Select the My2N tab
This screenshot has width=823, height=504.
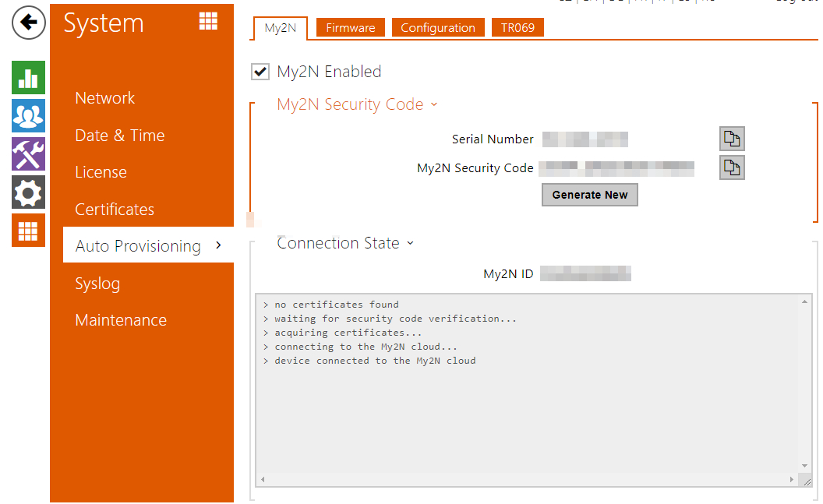point(280,26)
